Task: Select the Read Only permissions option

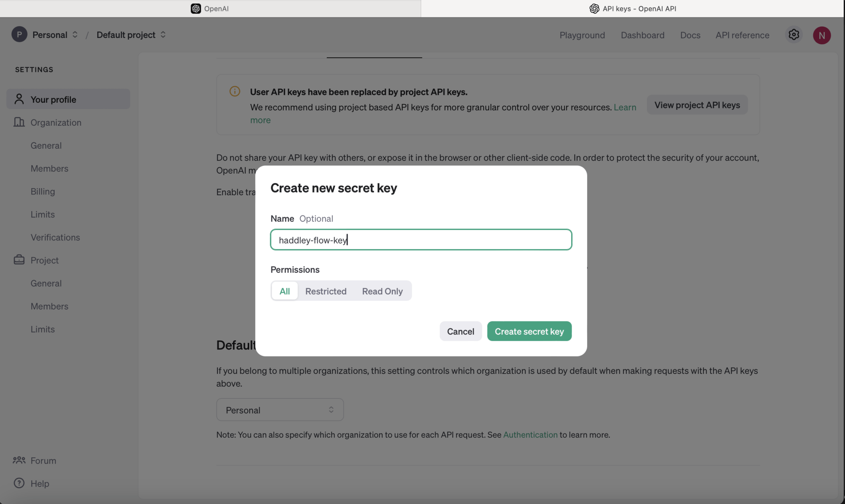Action: point(382,291)
